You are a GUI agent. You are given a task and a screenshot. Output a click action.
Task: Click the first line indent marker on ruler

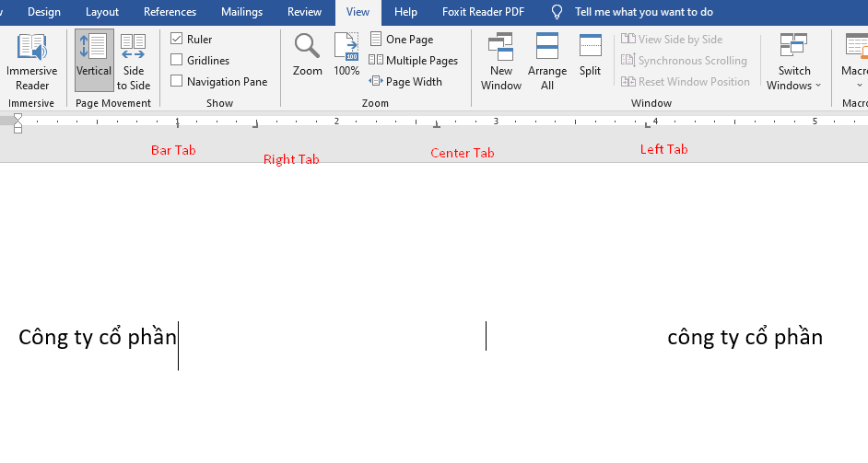coord(18,117)
